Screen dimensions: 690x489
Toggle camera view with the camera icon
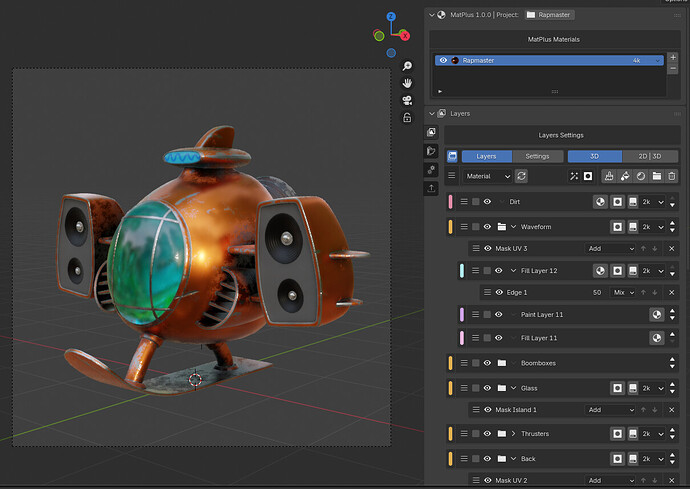tap(407, 100)
